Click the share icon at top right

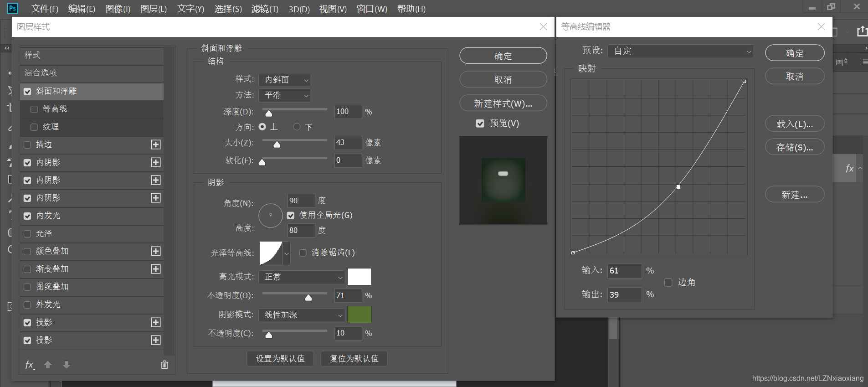862,31
